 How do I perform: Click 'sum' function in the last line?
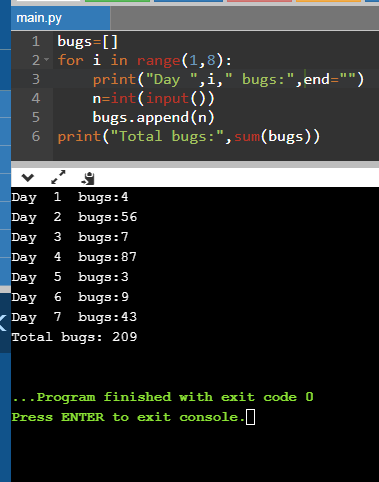(x=247, y=137)
